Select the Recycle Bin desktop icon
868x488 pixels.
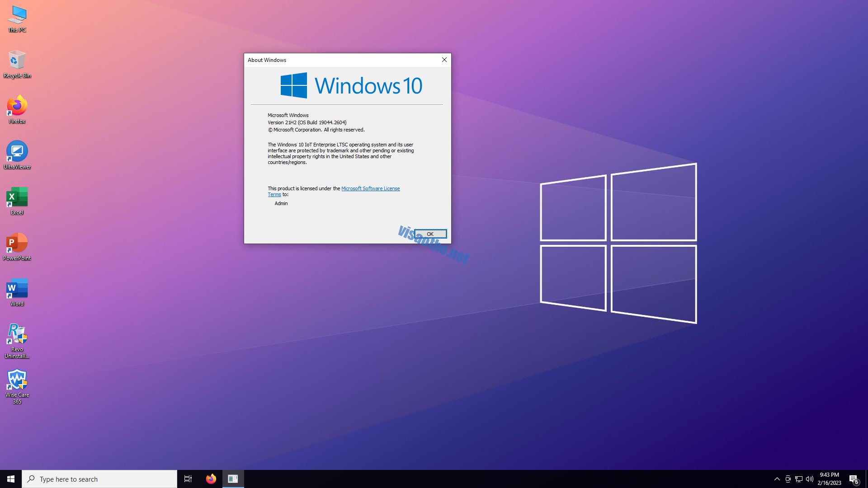click(x=17, y=65)
